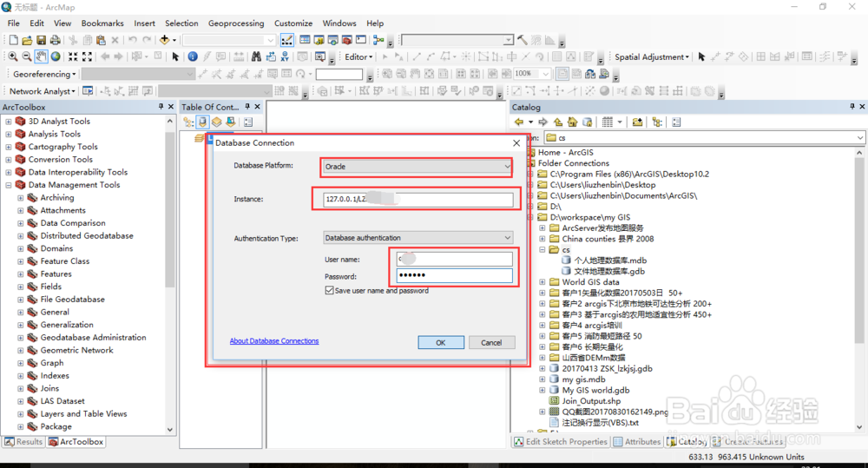Open the Table Of Contents window icon

305,40
